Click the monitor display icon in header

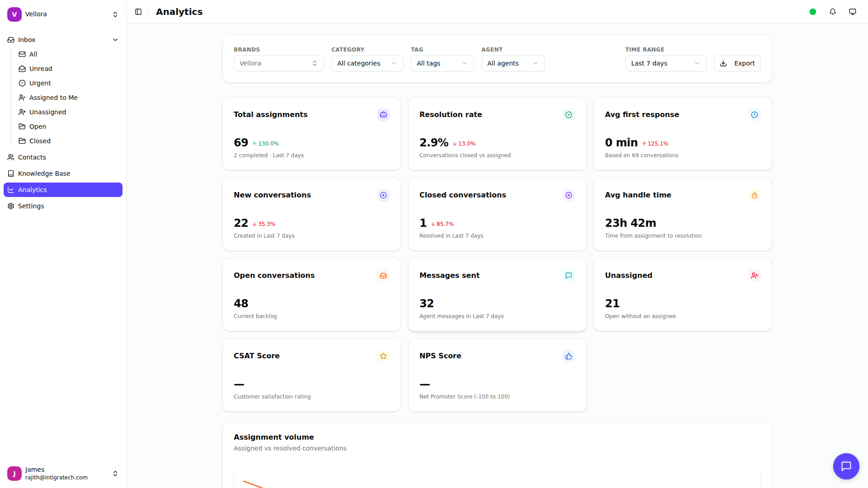pyautogui.click(x=853, y=12)
